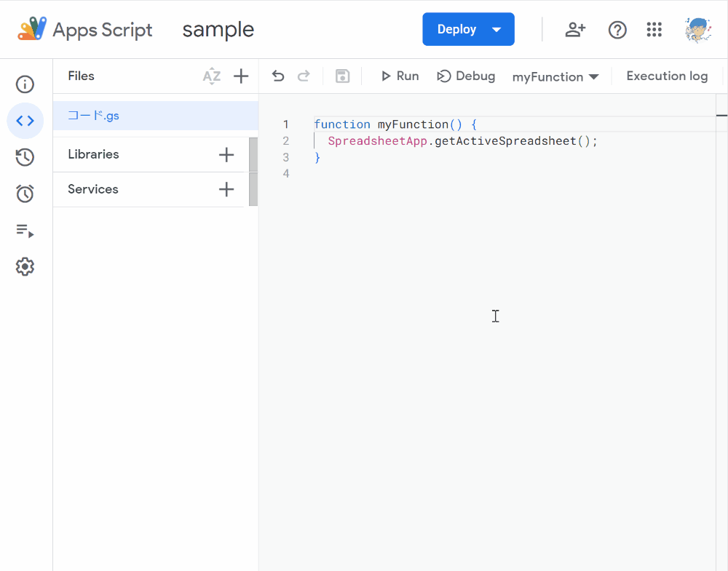Open the Overview info page
The width and height of the screenshot is (728, 571).
point(25,84)
